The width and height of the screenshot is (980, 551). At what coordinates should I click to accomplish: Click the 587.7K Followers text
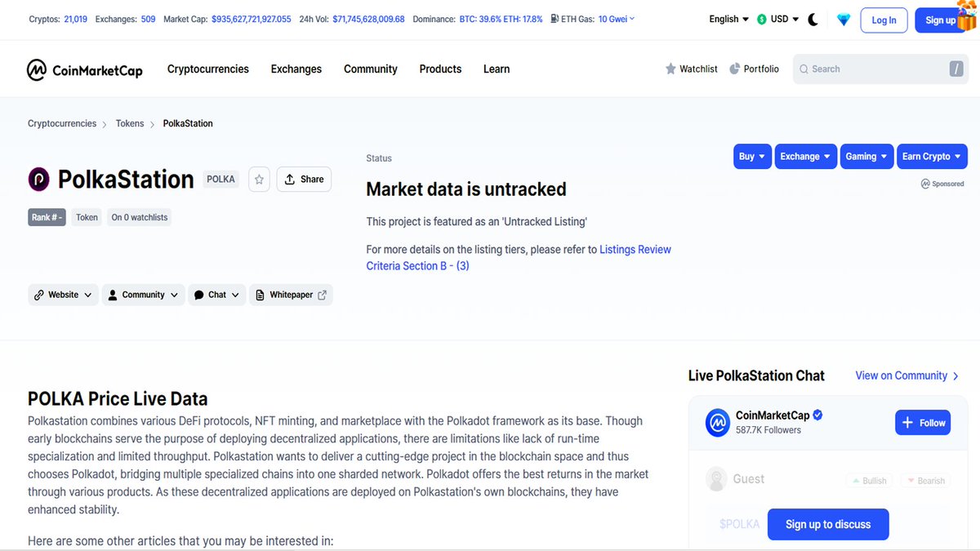pyautogui.click(x=768, y=430)
